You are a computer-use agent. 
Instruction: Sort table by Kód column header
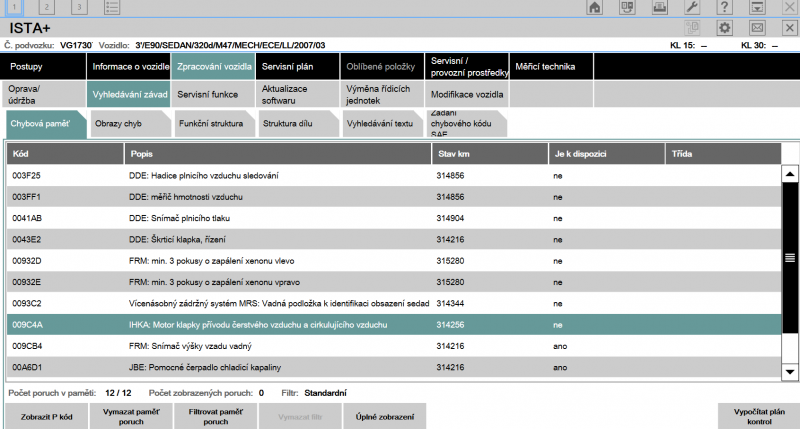click(x=65, y=154)
